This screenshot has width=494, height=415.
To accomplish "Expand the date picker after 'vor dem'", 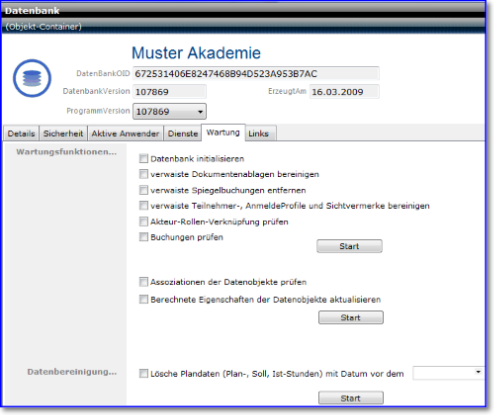I will click(x=478, y=372).
